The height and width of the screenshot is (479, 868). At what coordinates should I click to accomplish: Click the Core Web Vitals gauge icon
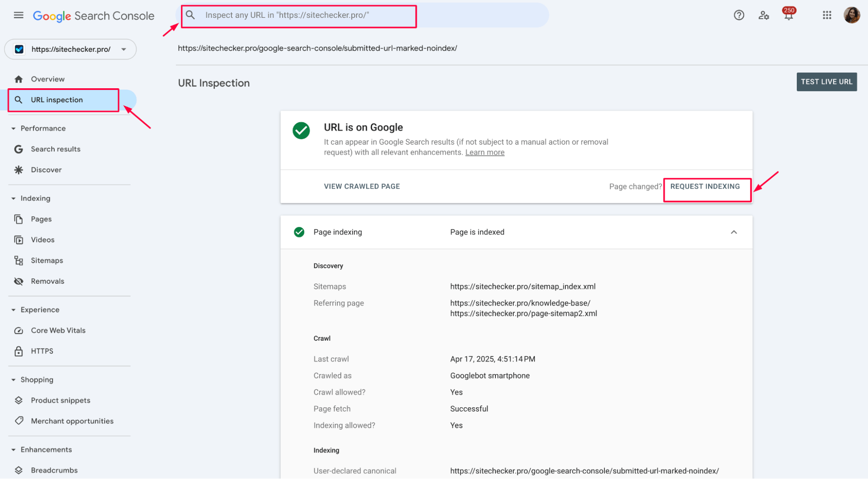pyautogui.click(x=18, y=330)
